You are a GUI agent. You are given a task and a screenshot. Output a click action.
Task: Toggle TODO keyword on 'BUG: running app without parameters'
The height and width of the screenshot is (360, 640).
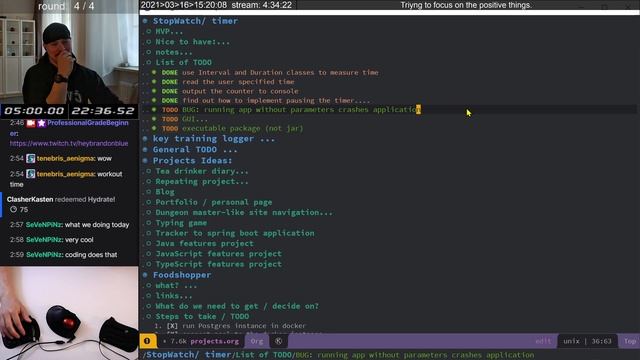[170, 110]
